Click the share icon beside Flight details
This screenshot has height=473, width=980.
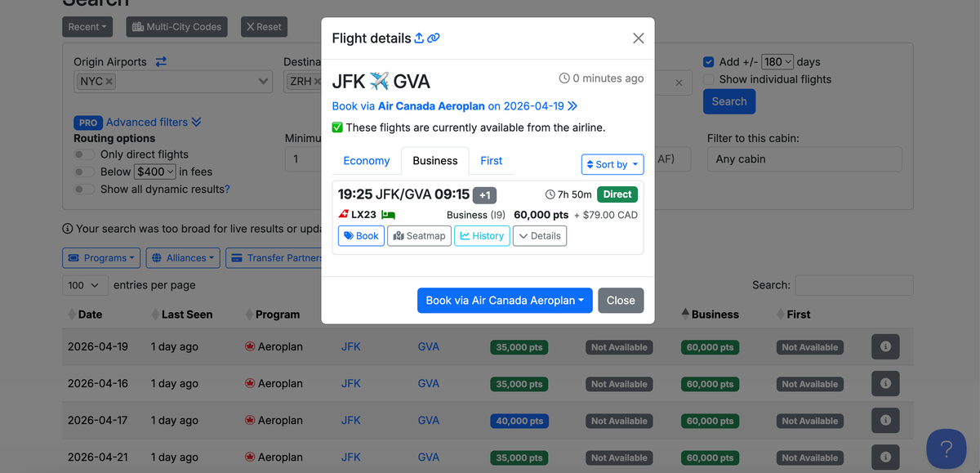click(419, 38)
